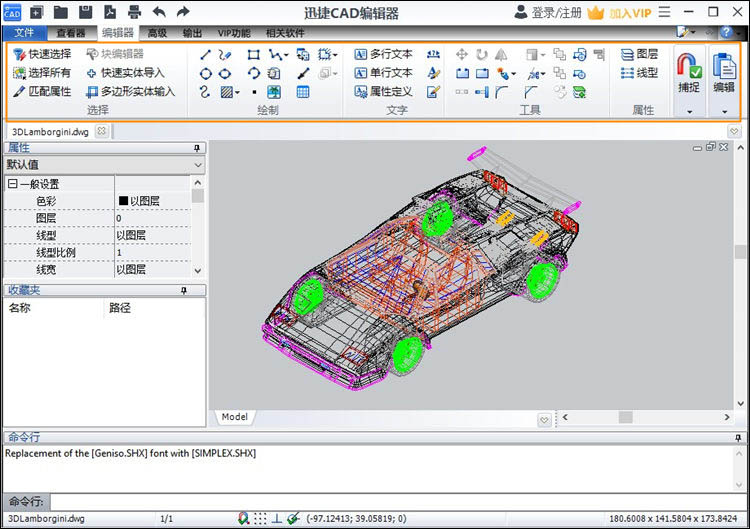Toggle the ortho mode icon in status bar
Viewport: 750px width, 529px height.
coord(276,519)
